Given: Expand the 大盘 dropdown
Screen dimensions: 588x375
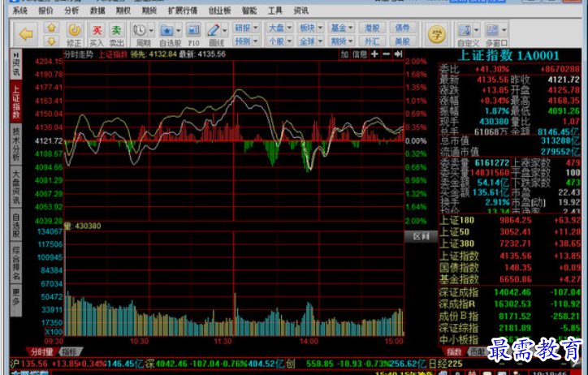Looking at the screenshot, I should click(x=289, y=28).
